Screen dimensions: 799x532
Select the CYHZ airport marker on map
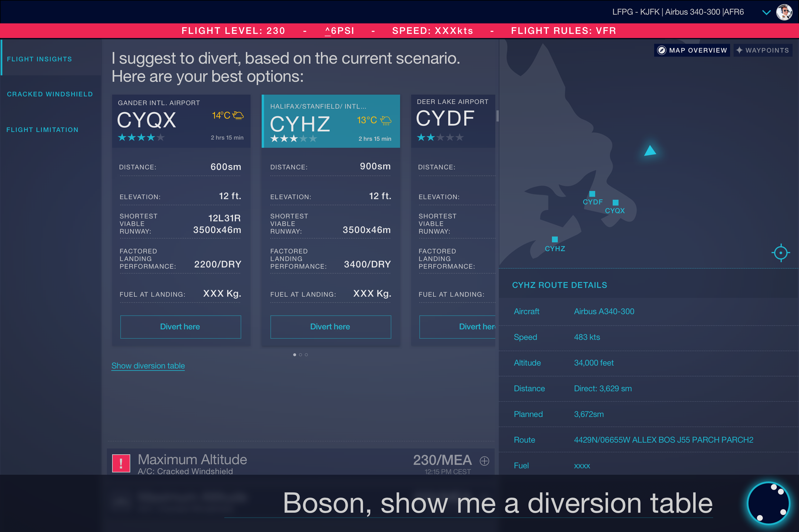point(555,240)
